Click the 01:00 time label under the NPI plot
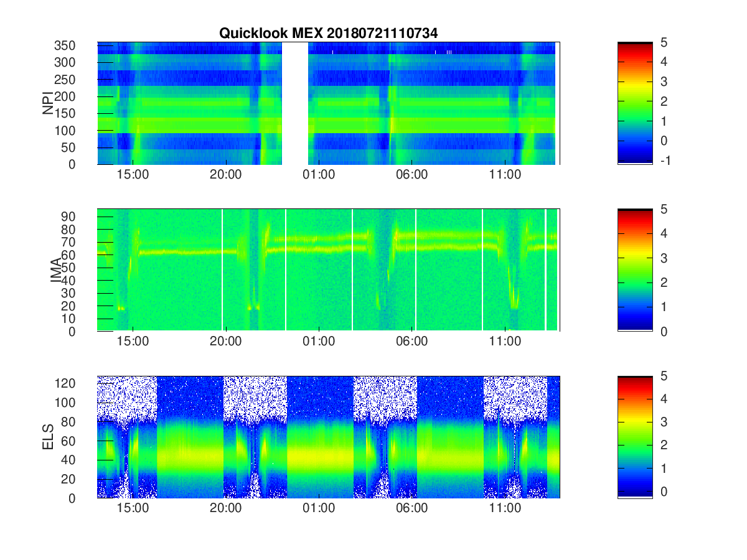 (x=319, y=175)
